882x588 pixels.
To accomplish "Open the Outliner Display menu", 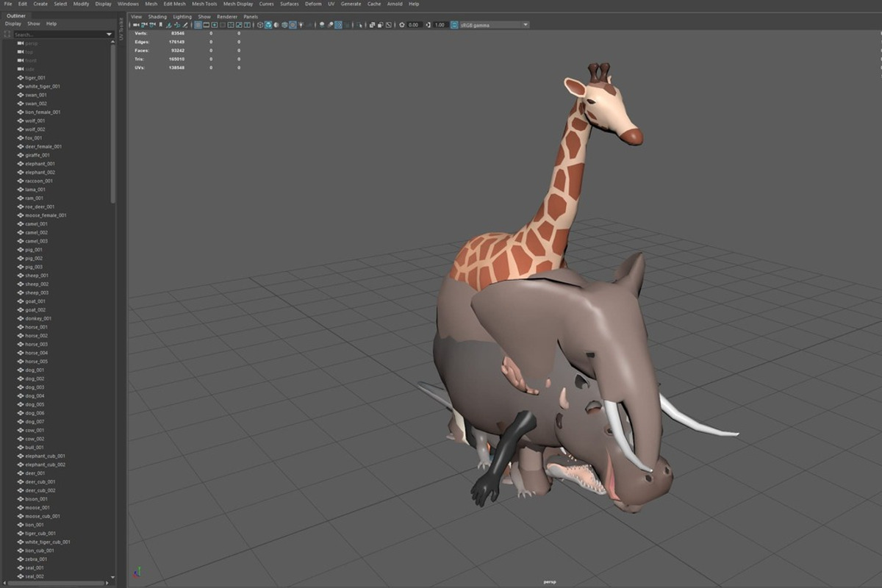I will [13, 24].
